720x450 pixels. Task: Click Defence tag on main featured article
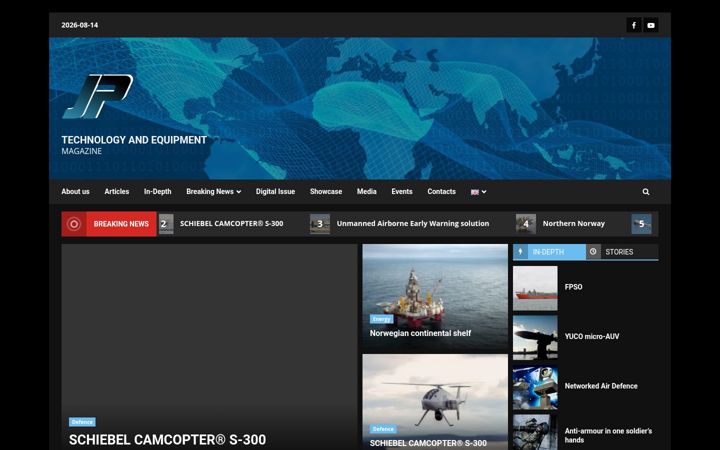click(82, 422)
